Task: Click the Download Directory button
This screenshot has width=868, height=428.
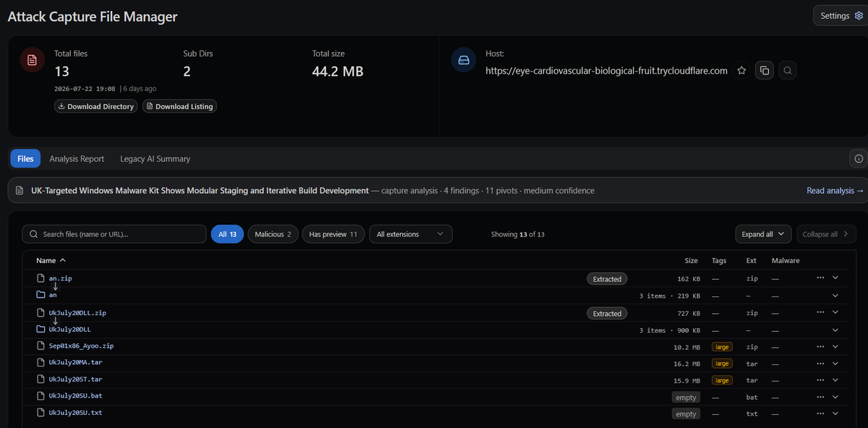Action: [96, 106]
